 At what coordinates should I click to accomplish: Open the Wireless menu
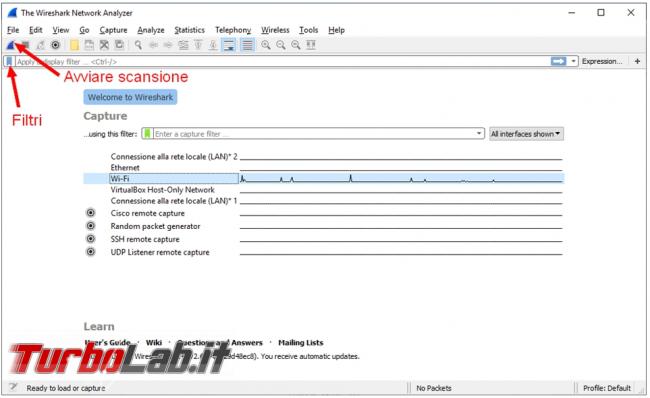click(x=275, y=30)
